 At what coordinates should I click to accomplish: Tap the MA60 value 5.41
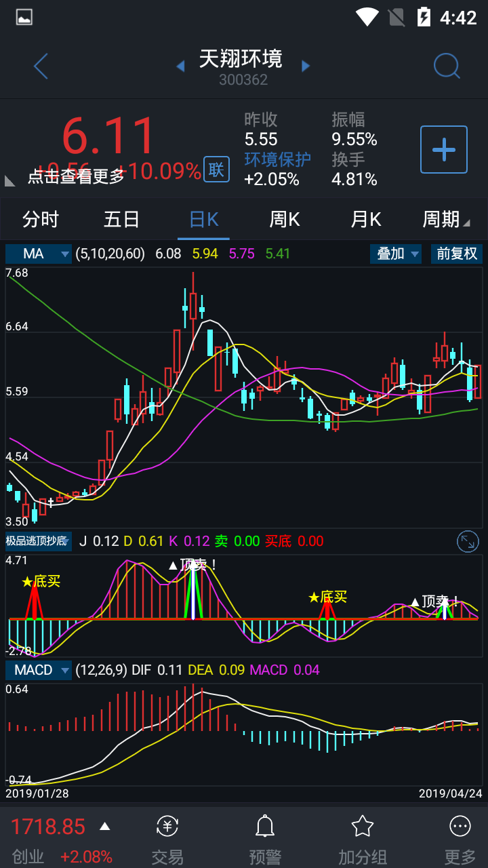coord(278,254)
